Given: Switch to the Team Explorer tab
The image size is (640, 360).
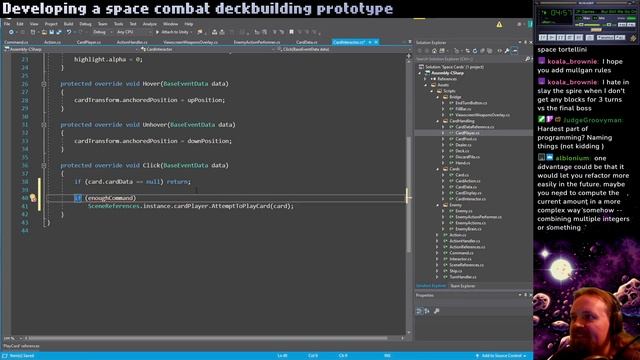Looking at the screenshot, I should (462, 286).
